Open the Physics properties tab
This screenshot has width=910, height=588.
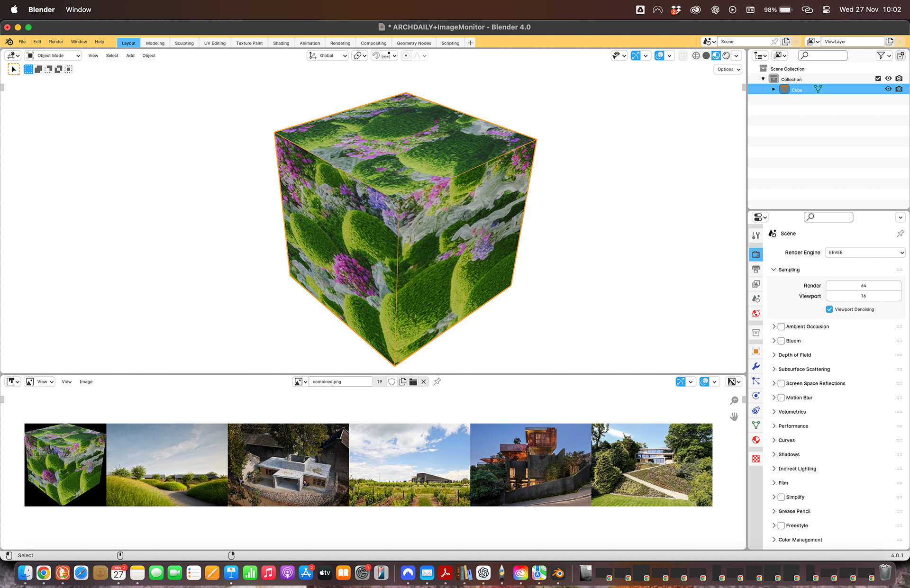756,396
